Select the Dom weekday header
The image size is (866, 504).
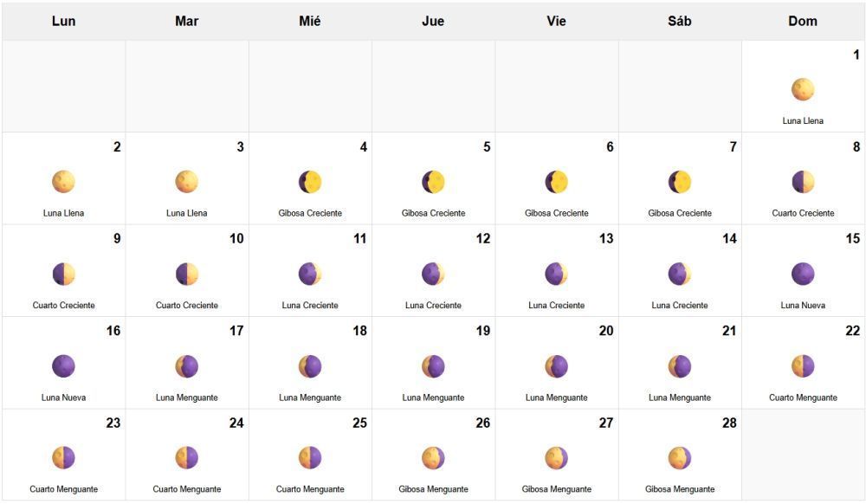tap(803, 21)
